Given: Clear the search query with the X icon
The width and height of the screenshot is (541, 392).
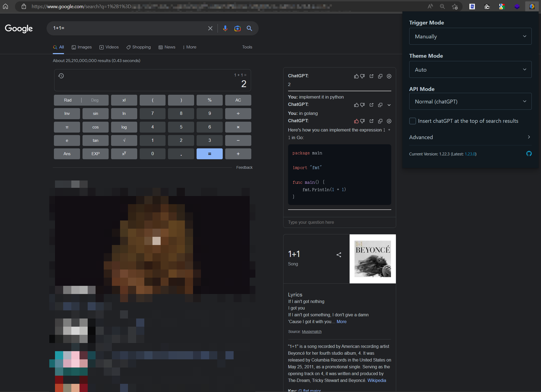Looking at the screenshot, I should (210, 28).
